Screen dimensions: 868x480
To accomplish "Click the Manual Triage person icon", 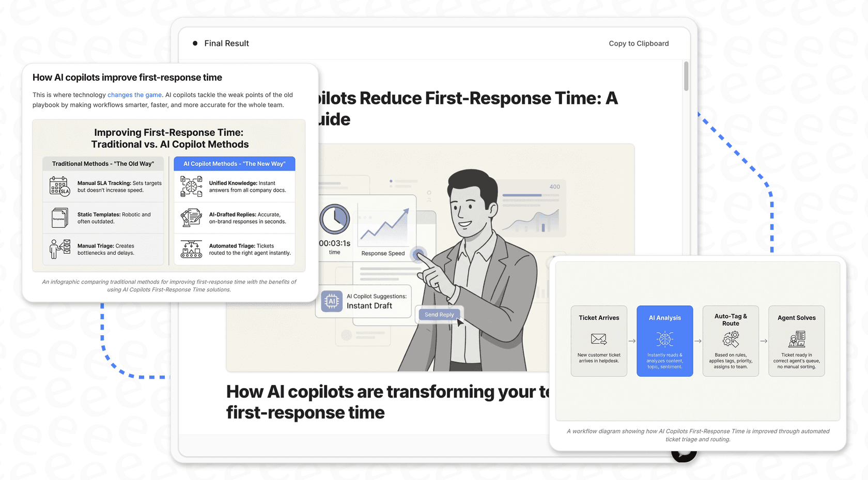I will (59, 249).
